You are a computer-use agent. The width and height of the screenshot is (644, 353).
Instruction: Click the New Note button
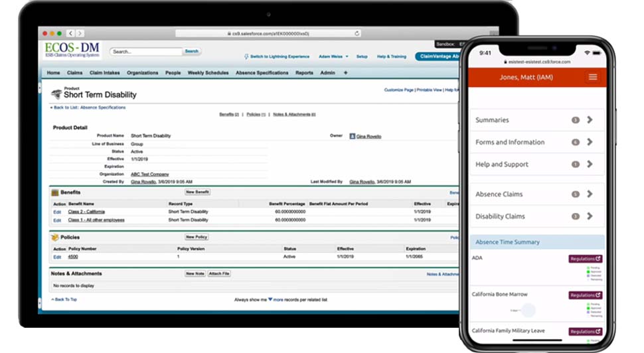[x=195, y=273]
